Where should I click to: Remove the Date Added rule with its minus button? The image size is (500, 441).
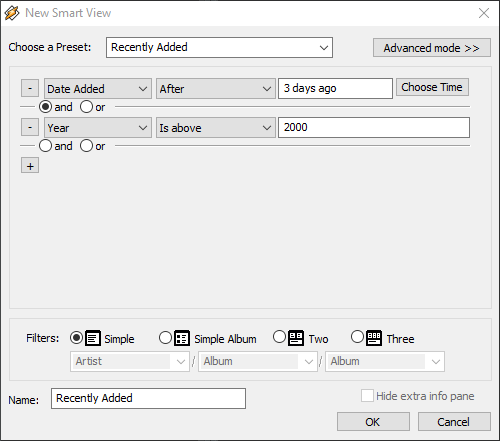point(30,88)
